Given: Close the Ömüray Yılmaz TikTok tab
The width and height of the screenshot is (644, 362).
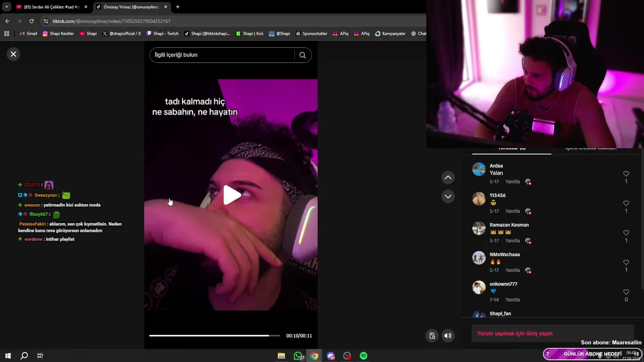Looking at the screenshot, I should 166,7.
